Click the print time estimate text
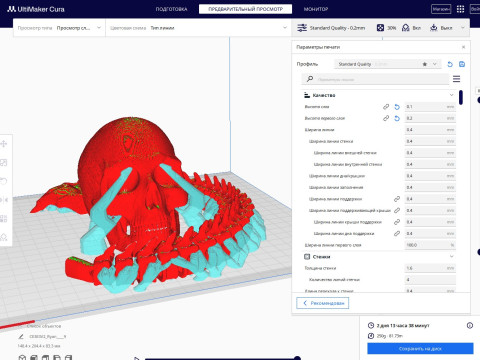The height and width of the screenshot is (360, 480). tap(403, 325)
